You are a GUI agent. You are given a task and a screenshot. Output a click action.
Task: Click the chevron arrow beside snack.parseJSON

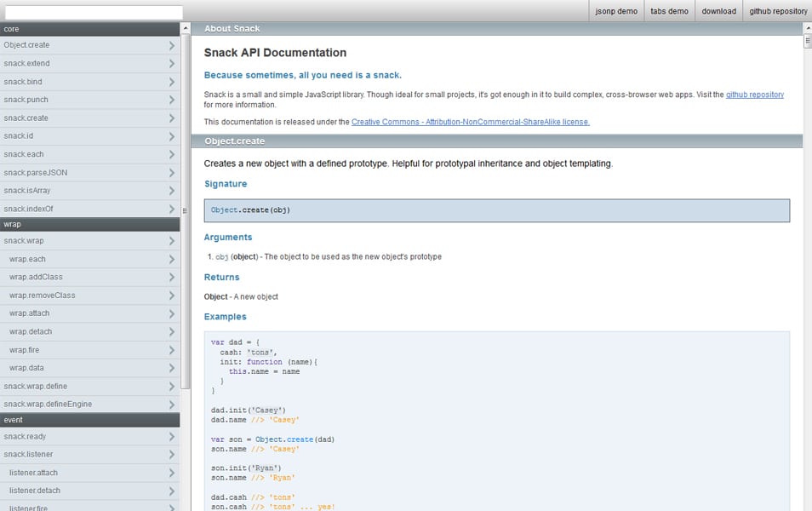(171, 173)
